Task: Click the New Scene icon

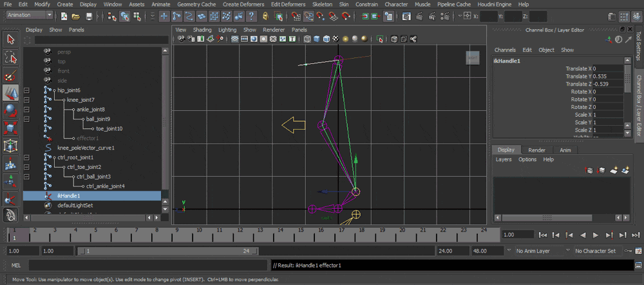Action: click(x=64, y=17)
